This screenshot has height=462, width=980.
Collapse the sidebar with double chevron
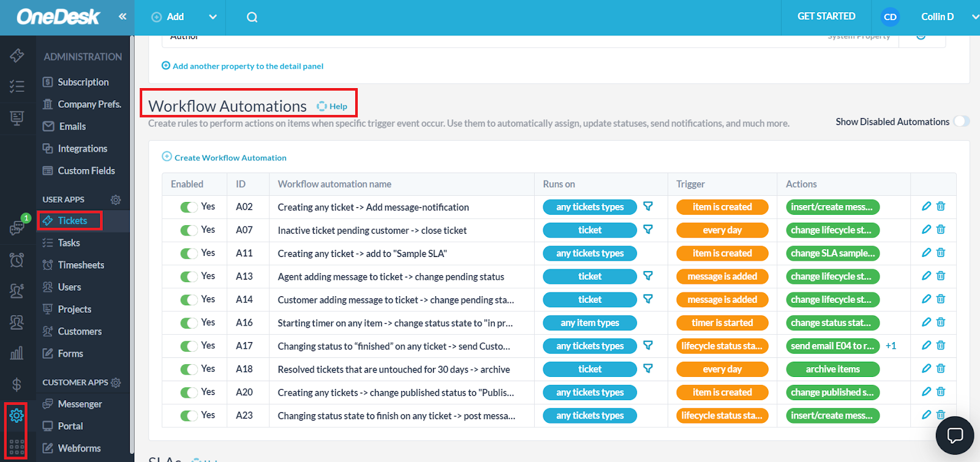123,17
